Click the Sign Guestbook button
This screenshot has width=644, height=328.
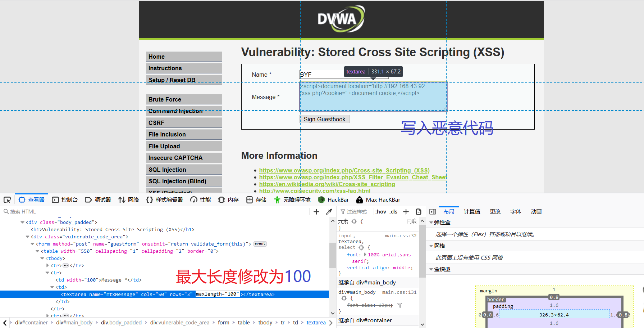click(324, 119)
